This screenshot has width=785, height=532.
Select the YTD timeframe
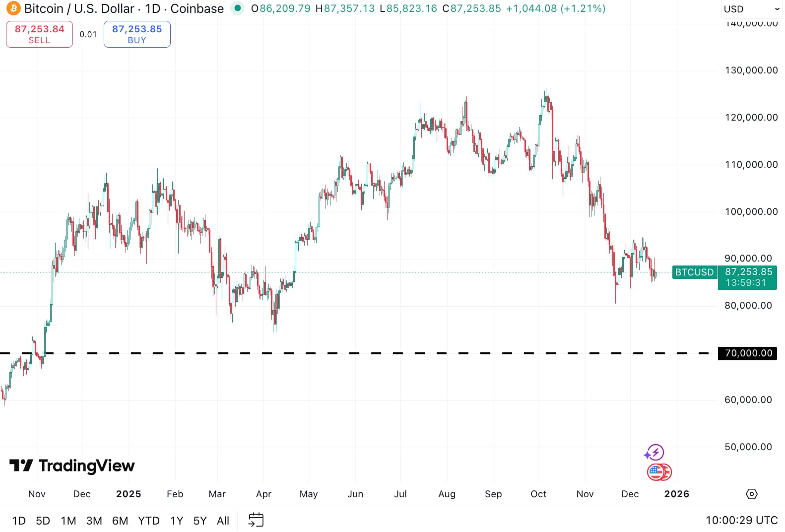(148, 521)
